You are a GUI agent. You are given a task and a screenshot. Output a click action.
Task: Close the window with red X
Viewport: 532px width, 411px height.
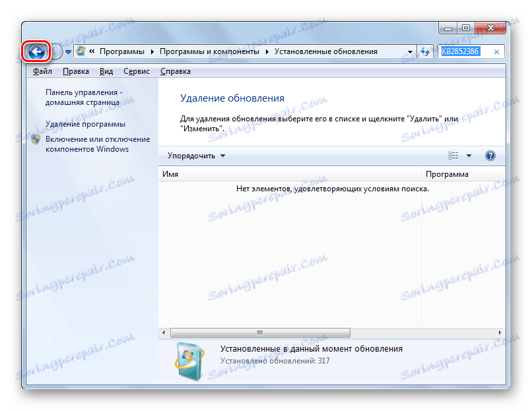pos(490,28)
